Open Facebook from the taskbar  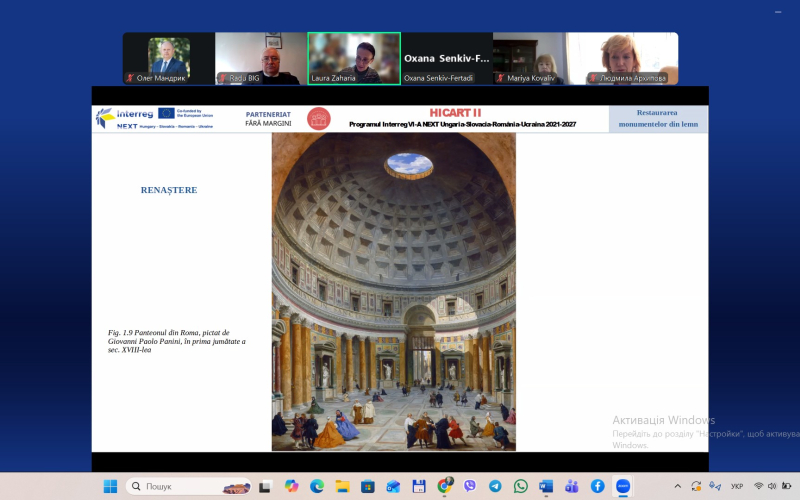[x=597, y=486]
